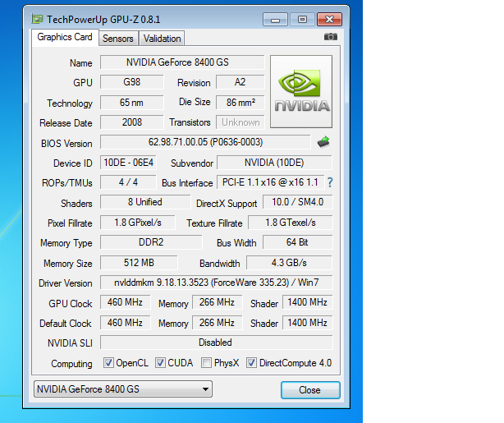The width and height of the screenshot is (504, 423).
Task: Click the GPU Clock row Memory 266 MHz field
Action: tap(217, 302)
